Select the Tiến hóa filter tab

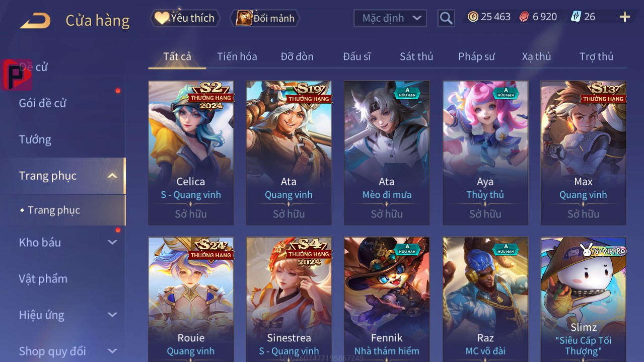(x=237, y=56)
